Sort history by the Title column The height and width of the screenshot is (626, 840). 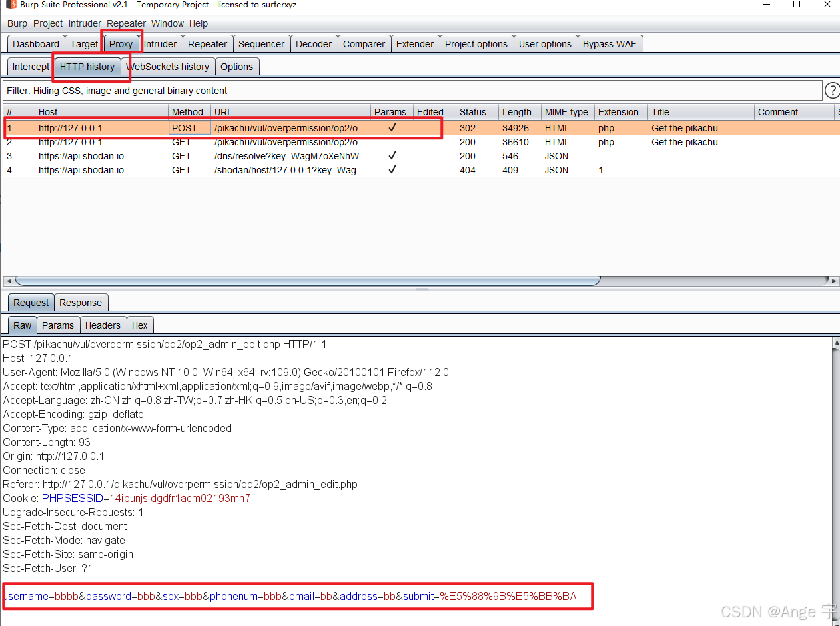pyautogui.click(x=701, y=112)
